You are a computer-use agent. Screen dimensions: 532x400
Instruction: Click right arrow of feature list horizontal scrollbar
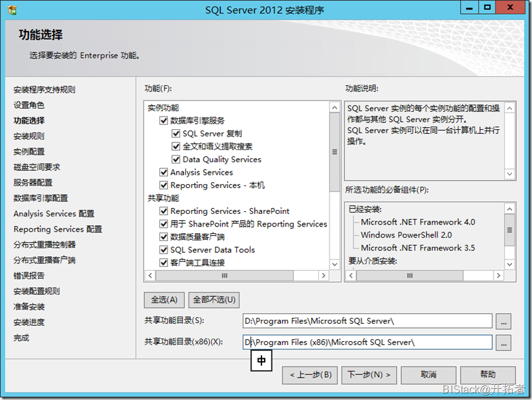324,275
